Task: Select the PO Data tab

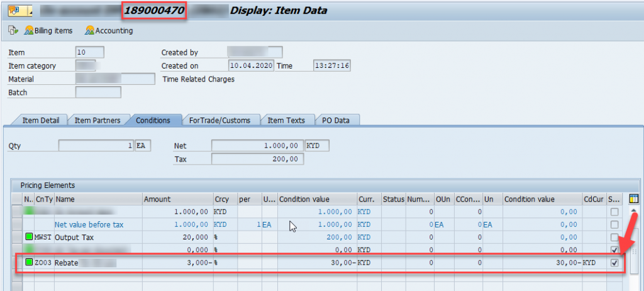Action: [336, 120]
